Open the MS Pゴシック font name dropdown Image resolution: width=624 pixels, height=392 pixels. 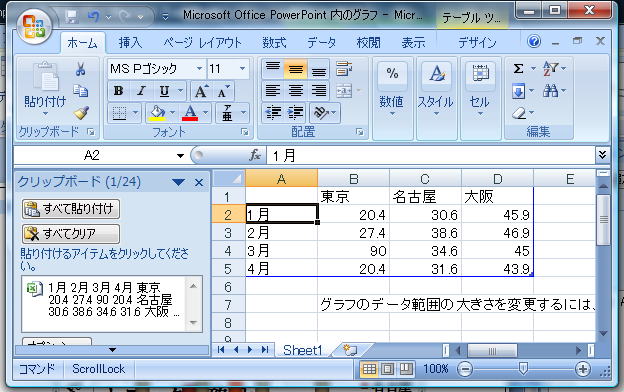pyautogui.click(x=199, y=68)
